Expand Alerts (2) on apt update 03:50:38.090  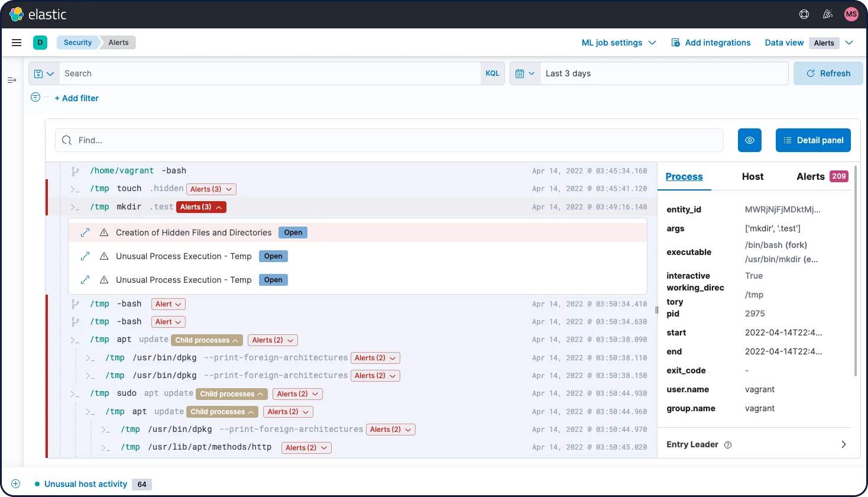click(273, 340)
